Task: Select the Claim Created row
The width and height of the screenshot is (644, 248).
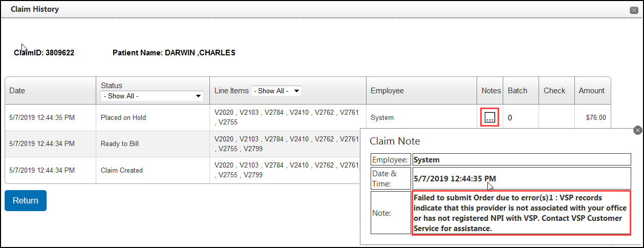Action: coord(122,170)
